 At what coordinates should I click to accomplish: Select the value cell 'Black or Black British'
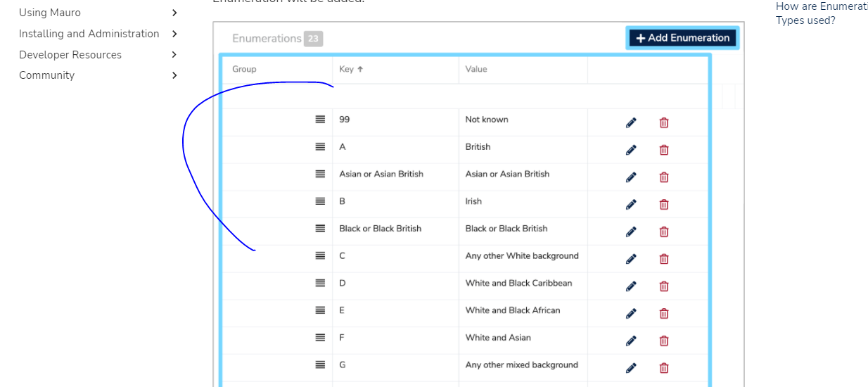[x=506, y=229]
